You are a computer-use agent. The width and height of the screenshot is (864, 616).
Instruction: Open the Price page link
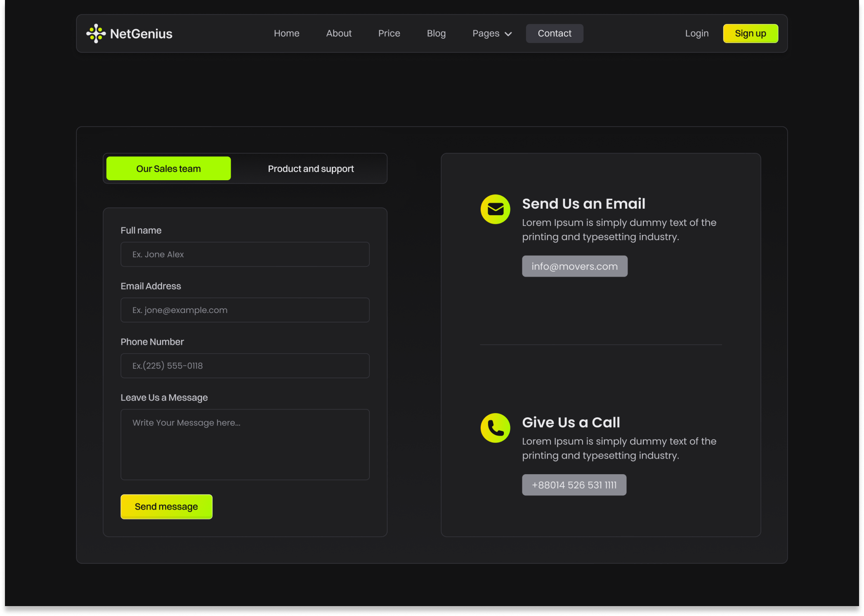point(389,33)
